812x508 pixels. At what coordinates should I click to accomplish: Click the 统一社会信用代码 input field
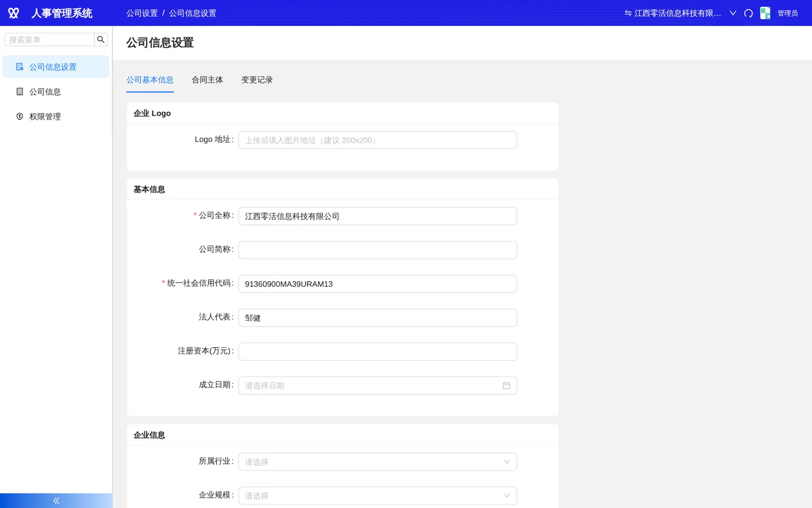pos(378,284)
